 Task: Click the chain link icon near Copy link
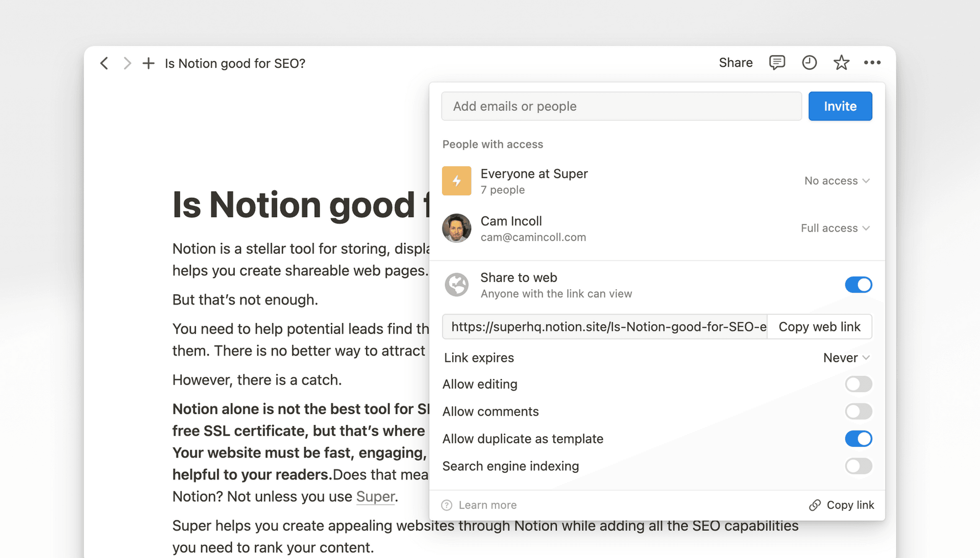tap(815, 505)
